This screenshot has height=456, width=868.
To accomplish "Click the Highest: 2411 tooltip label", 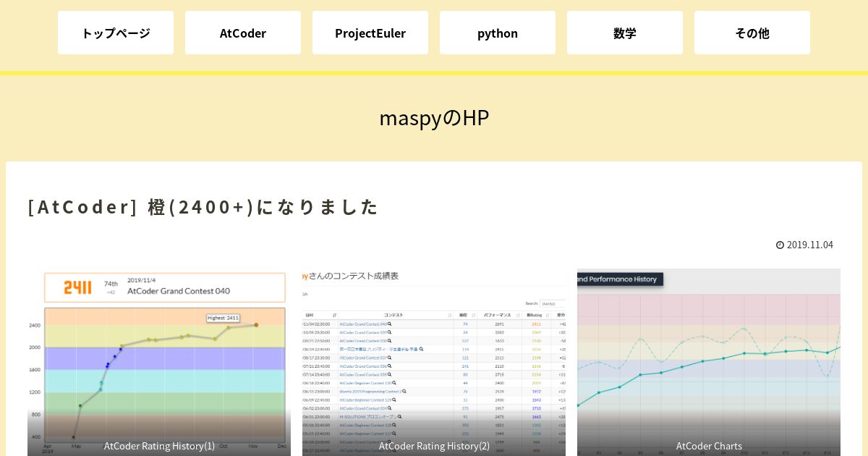I will [x=223, y=318].
